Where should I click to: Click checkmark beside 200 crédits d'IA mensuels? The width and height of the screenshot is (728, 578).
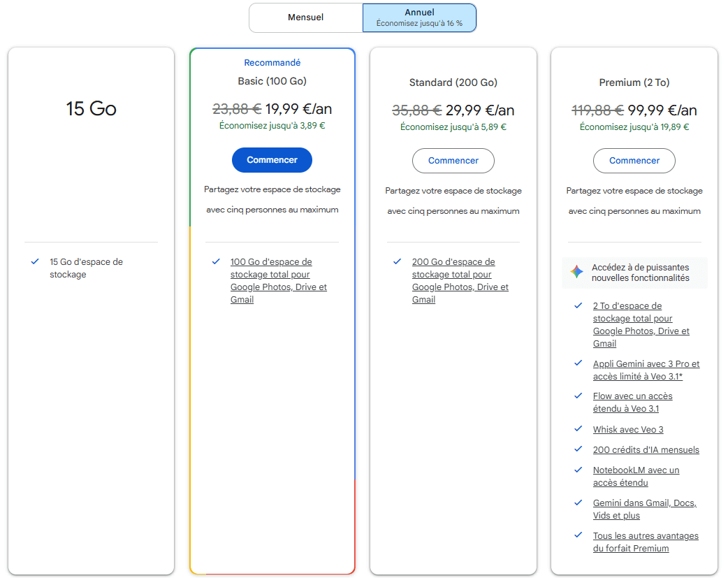pyautogui.click(x=578, y=449)
